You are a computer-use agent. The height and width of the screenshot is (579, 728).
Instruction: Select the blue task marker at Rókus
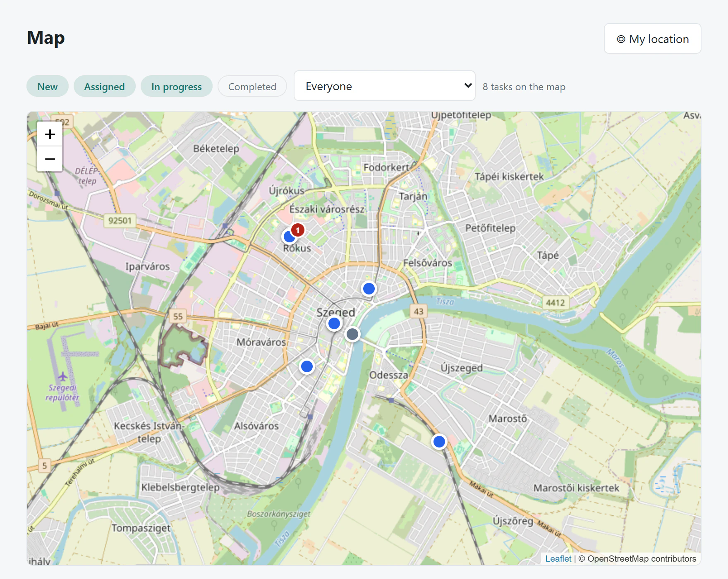click(x=289, y=237)
